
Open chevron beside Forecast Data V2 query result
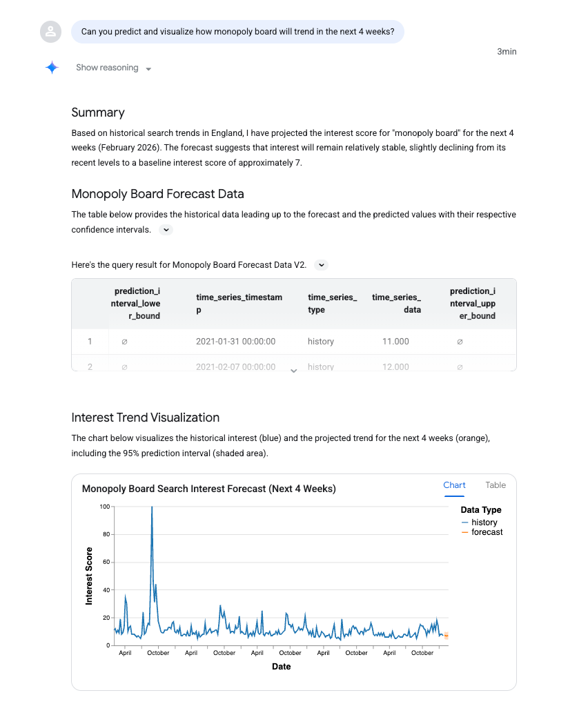point(321,265)
